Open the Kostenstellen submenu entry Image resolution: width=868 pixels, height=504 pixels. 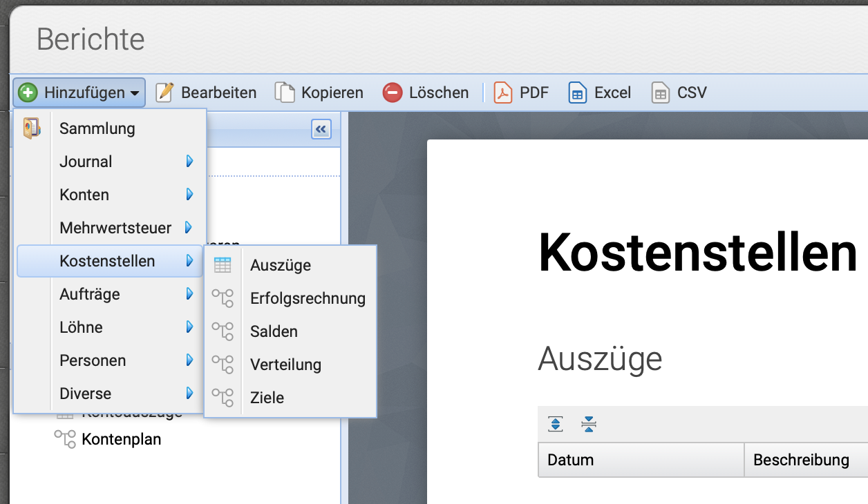(110, 261)
